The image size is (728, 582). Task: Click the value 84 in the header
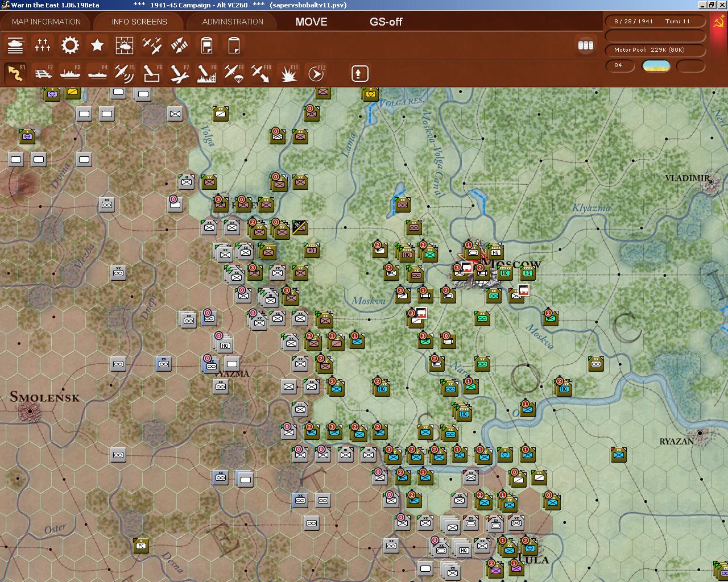618,65
